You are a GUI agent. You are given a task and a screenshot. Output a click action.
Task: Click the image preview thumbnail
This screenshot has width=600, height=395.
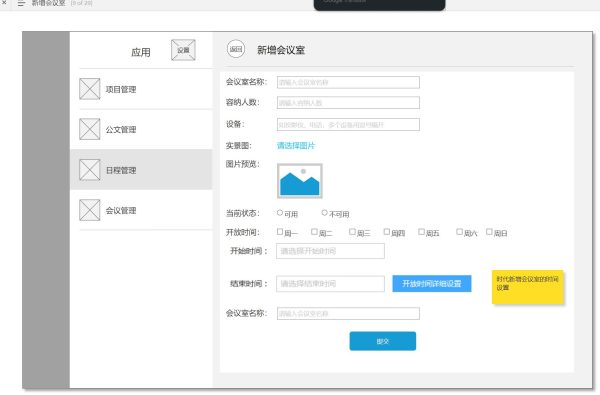(x=300, y=181)
